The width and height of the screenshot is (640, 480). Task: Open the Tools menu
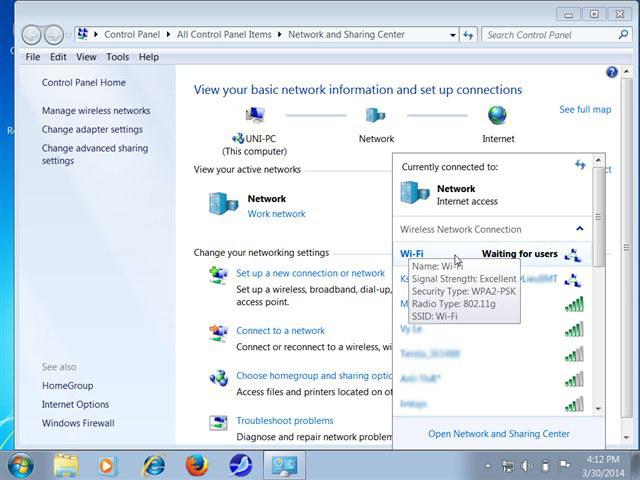[x=118, y=57]
